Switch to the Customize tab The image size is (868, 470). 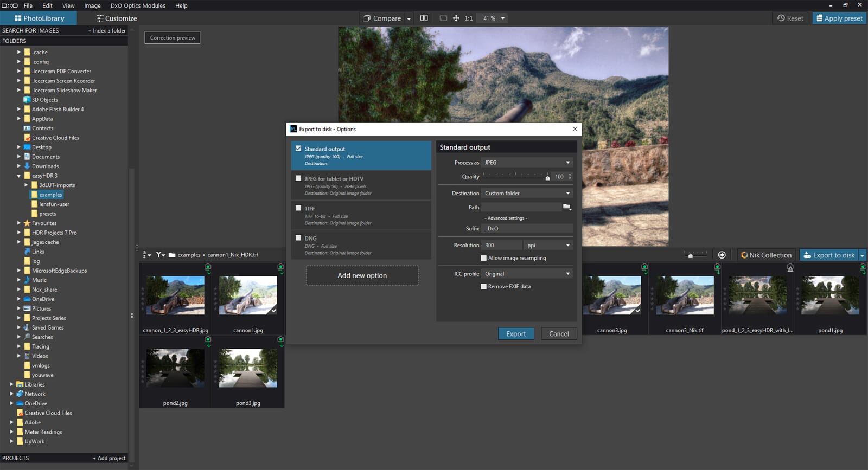(117, 18)
